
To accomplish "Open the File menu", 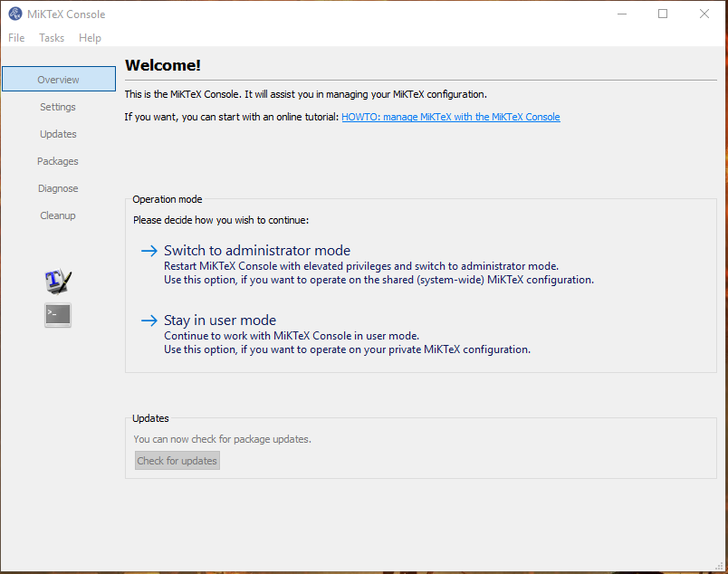I will [x=16, y=38].
